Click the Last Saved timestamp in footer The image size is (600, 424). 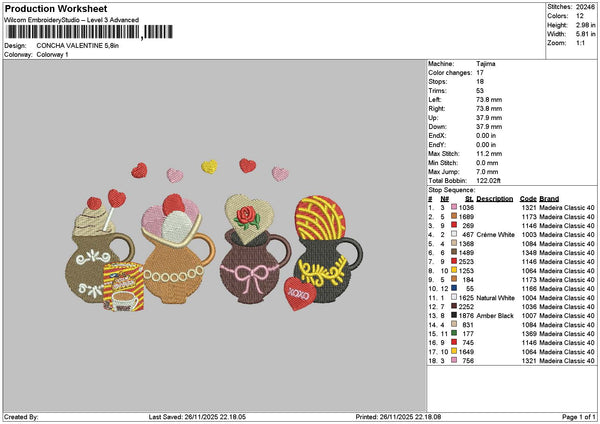point(197,417)
